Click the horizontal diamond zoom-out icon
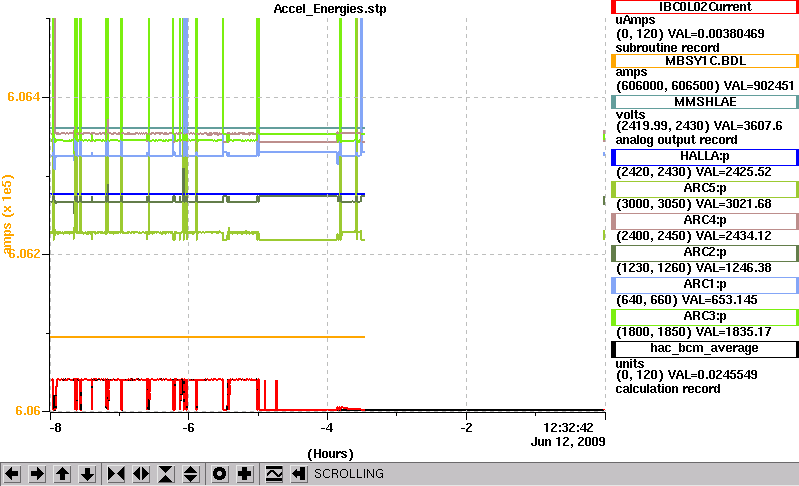The height and width of the screenshot is (486, 799). [x=141, y=474]
